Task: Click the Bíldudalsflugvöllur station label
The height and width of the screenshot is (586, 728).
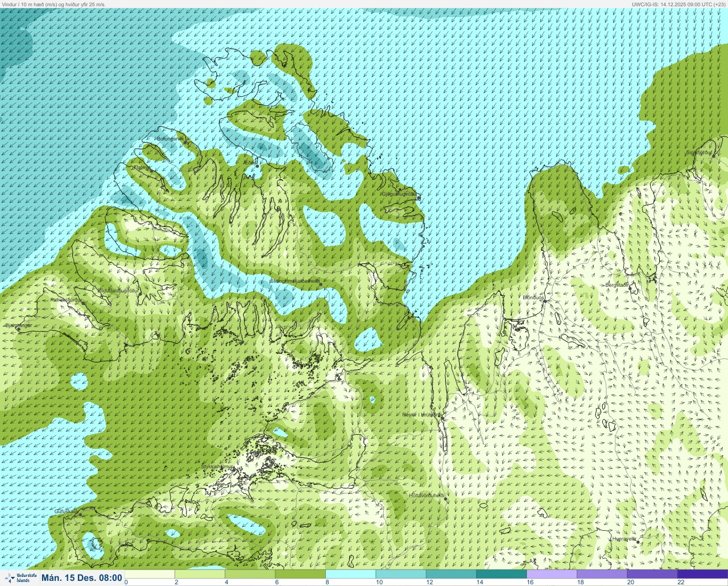Action: pos(118,291)
